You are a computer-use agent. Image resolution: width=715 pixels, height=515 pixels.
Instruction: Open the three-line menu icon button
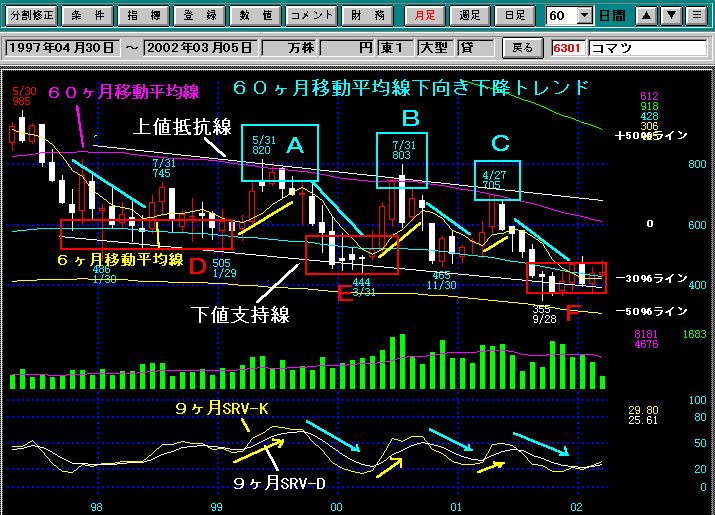point(697,16)
